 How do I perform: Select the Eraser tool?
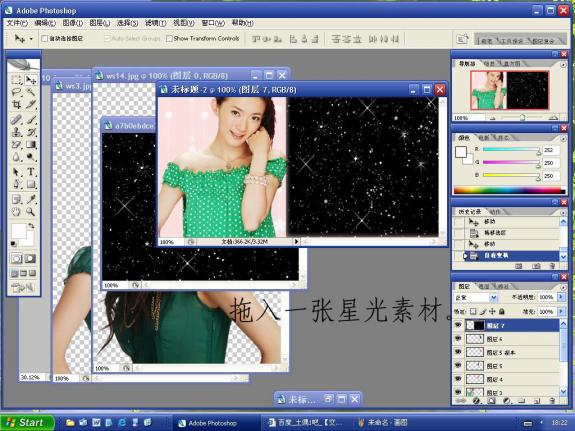(17, 145)
